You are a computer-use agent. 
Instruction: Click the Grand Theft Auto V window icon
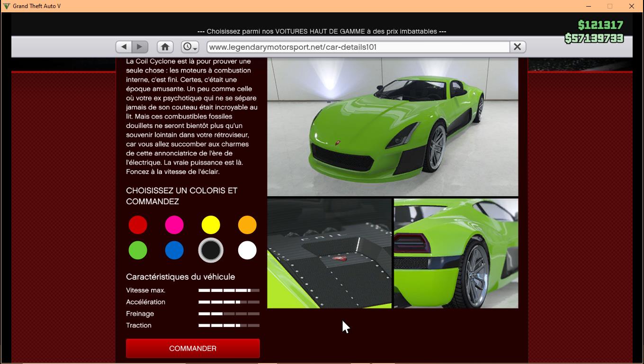coord(6,6)
